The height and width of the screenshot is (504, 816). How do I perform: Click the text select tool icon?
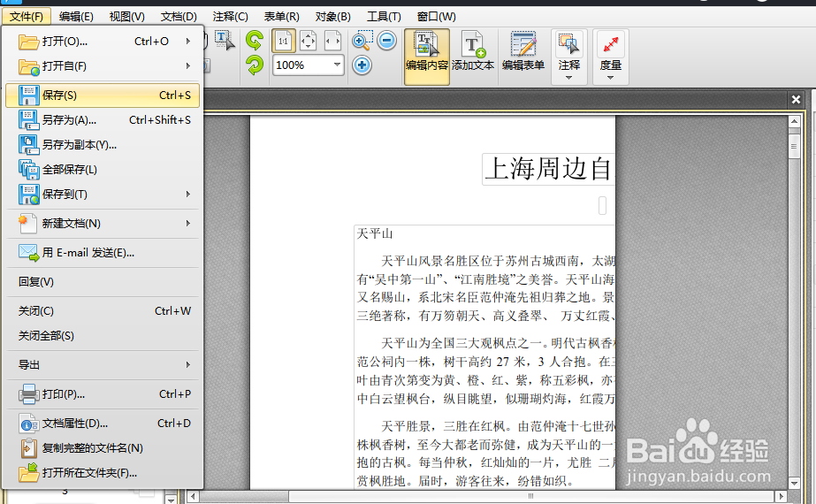(225, 40)
